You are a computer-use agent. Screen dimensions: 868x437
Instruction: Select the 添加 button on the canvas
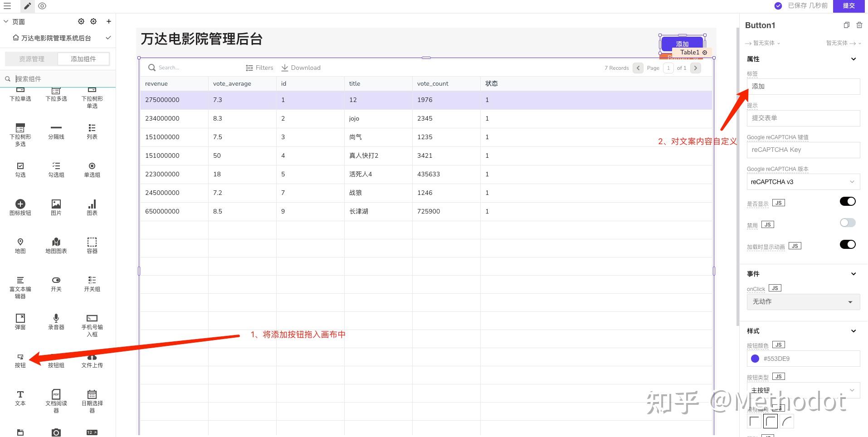click(682, 44)
